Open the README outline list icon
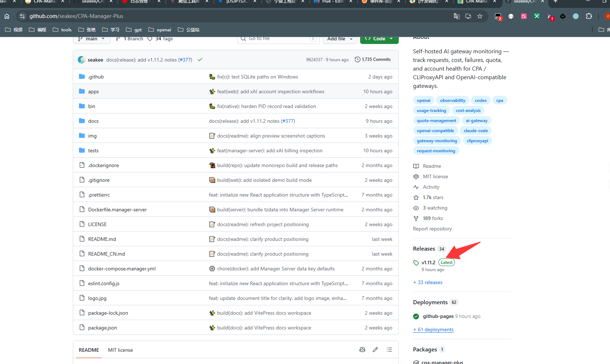The width and height of the screenshot is (610, 364). click(389, 350)
